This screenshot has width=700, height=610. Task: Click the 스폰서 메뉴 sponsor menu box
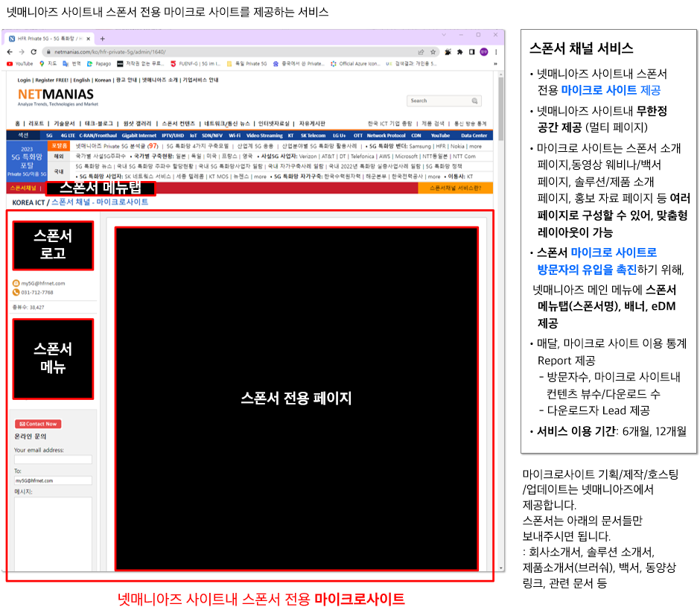[53, 358]
